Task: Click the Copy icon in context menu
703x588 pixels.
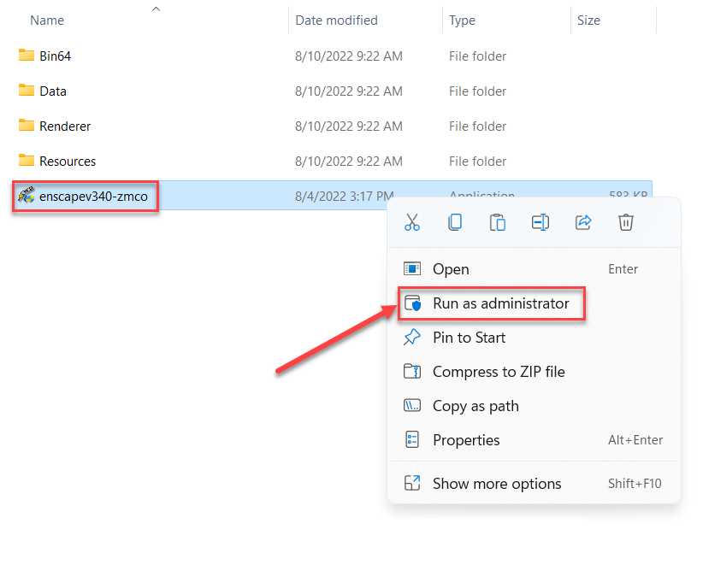Action: tap(455, 222)
